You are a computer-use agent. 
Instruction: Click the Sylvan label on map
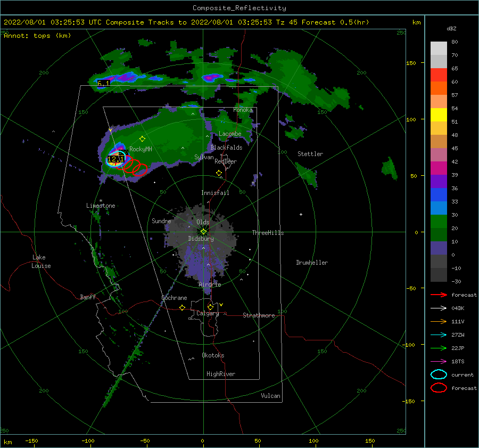(204, 157)
